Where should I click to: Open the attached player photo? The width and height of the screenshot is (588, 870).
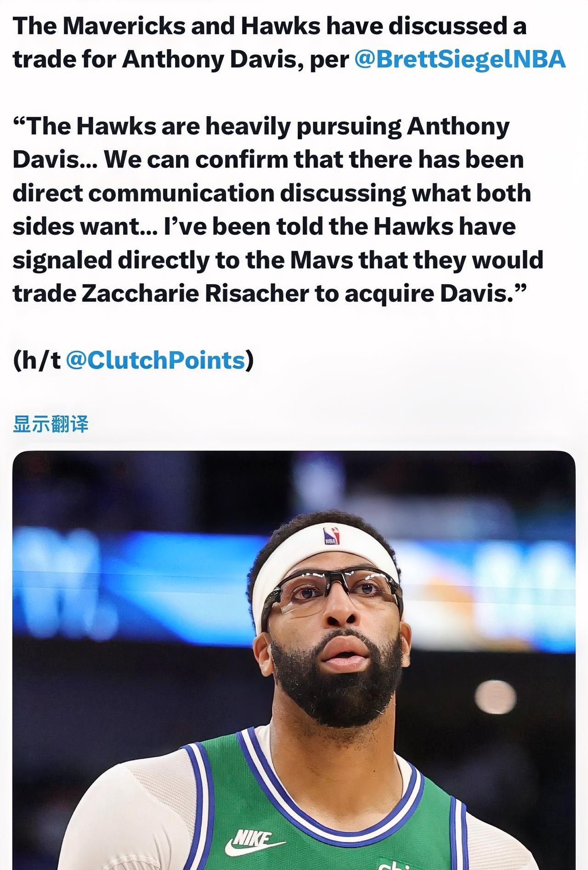coord(294,660)
